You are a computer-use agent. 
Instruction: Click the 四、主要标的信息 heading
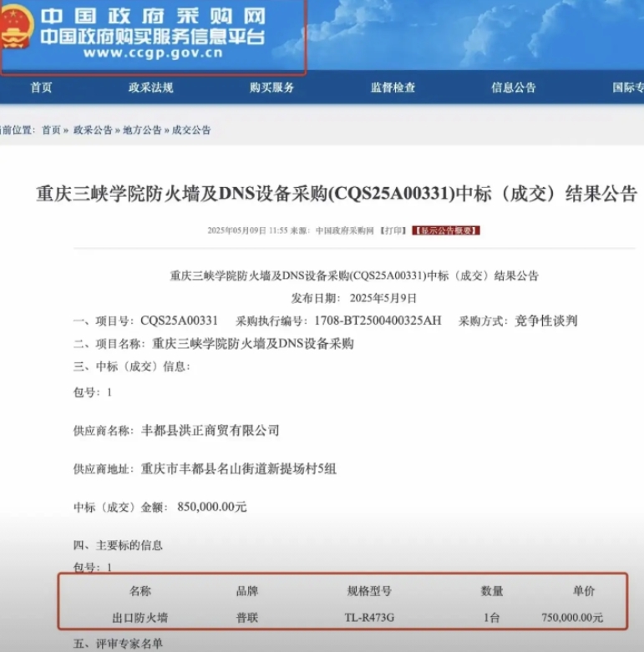pyautogui.click(x=118, y=545)
